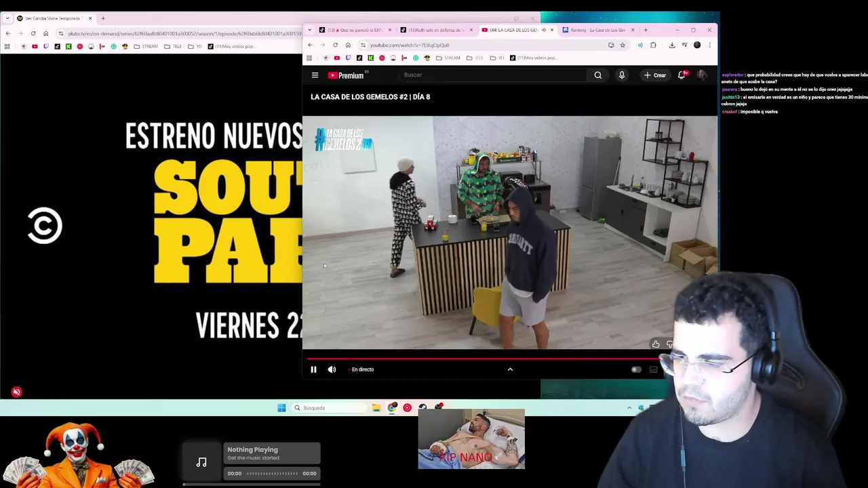The width and height of the screenshot is (868, 488).
Task: Open Mira videos pop bookmark in the YouTube window
Action: (x=534, y=58)
